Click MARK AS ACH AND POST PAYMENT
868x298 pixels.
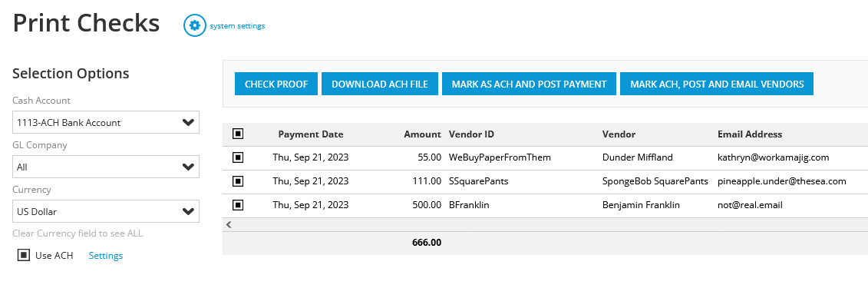[530, 84]
